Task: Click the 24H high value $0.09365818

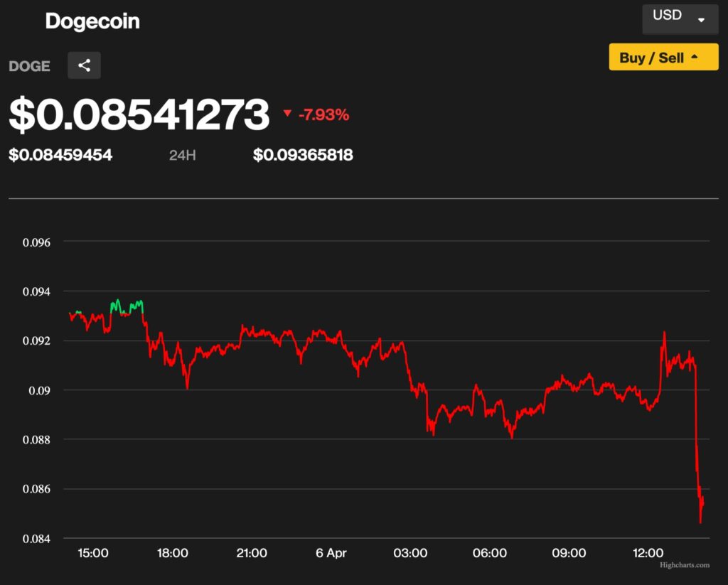Action: pos(303,155)
